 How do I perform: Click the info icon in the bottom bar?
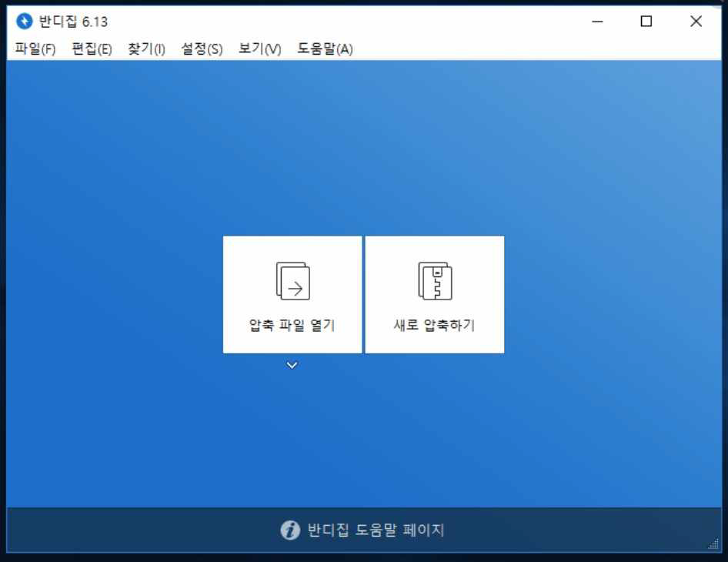(x=290, y=530)
